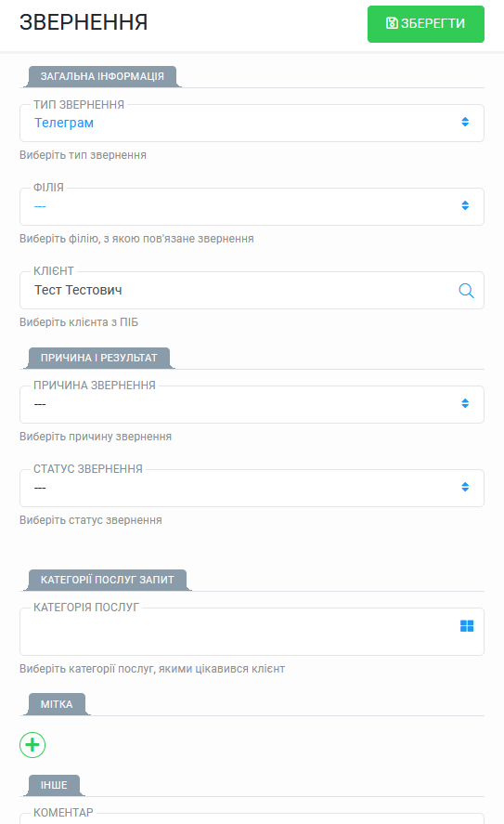Select the КАТЕГОРІЇ ПОСЛУГ ЗАПИТ section tab
This screenshot has height=824, width=504.
(107, 580)
